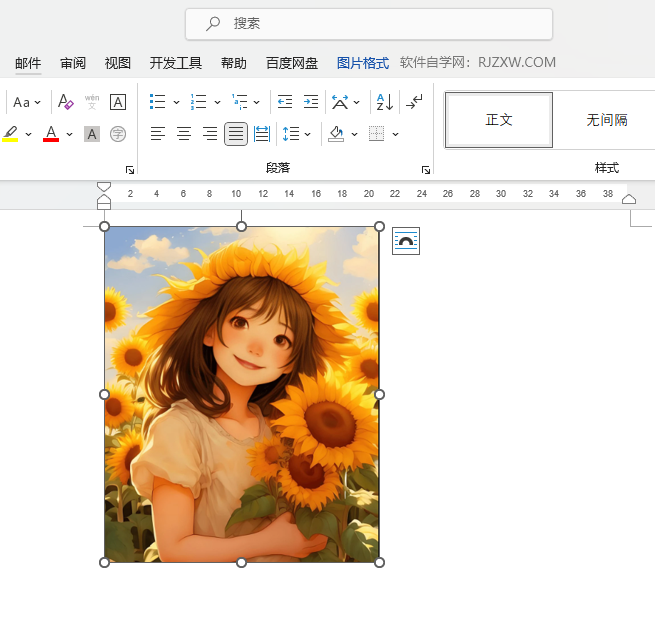Image resolution: width=655 pixels, height=628 pixels.
Task: Expand the line spacing dropdown arrow
Action: click(x=307, y=133)
